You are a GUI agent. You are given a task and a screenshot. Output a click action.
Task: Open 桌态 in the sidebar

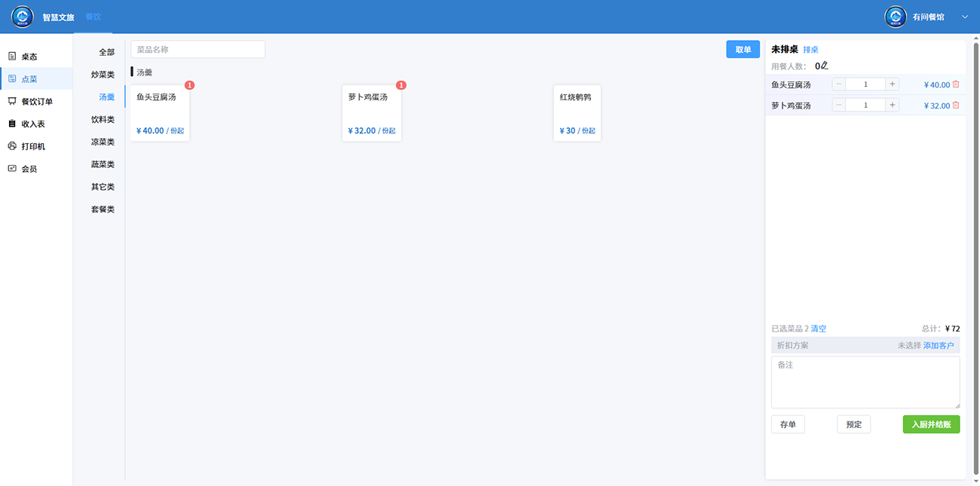36,57
